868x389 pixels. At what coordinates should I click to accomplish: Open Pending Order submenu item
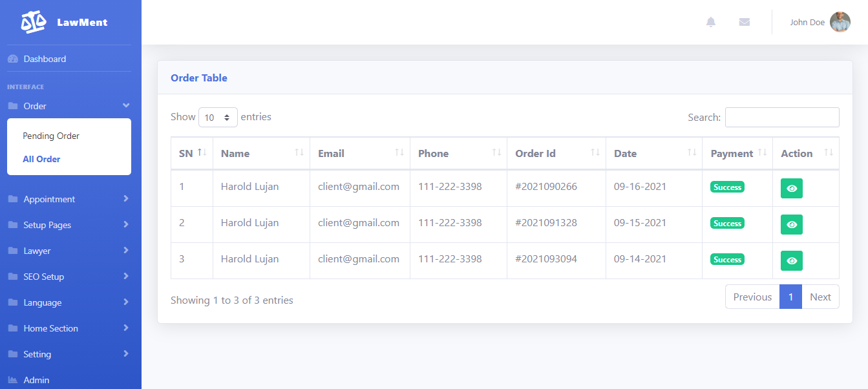point(51,136)
